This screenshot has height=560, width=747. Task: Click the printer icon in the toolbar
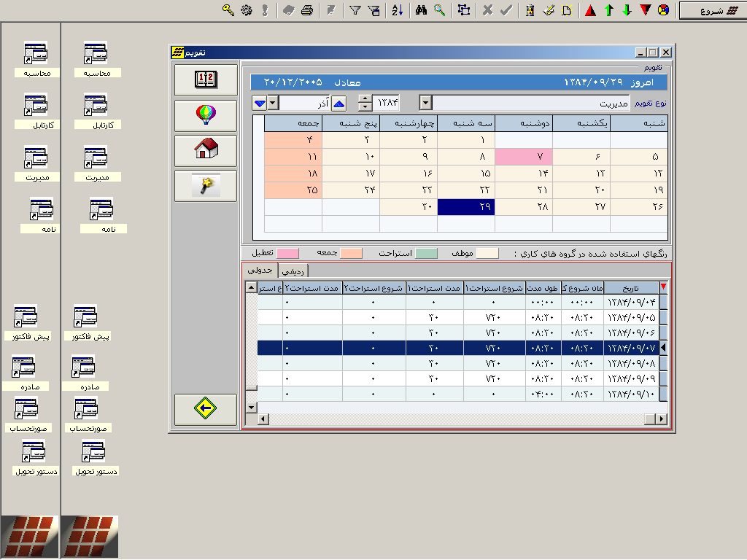point(307,10)
